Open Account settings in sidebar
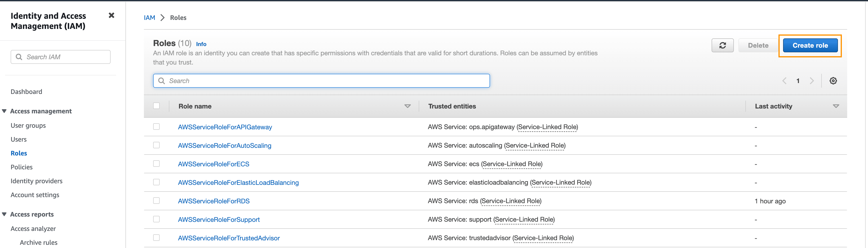The width and height of the screenshot is (868, 248). click(35, 195)
